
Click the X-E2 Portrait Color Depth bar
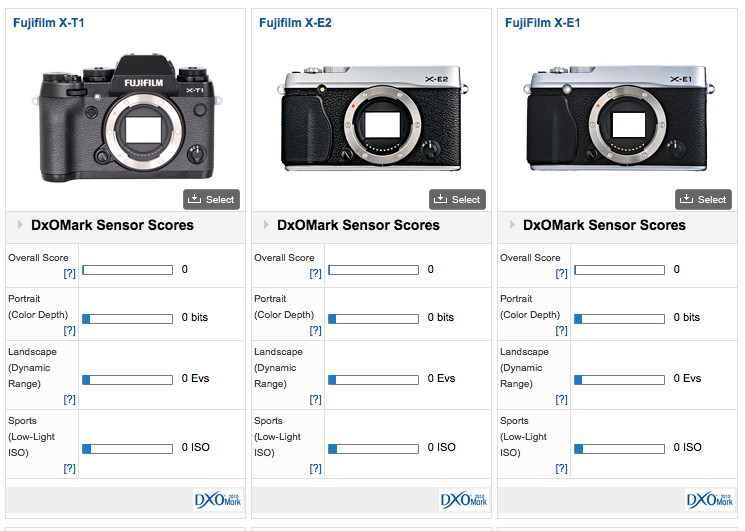pos(373,319)
